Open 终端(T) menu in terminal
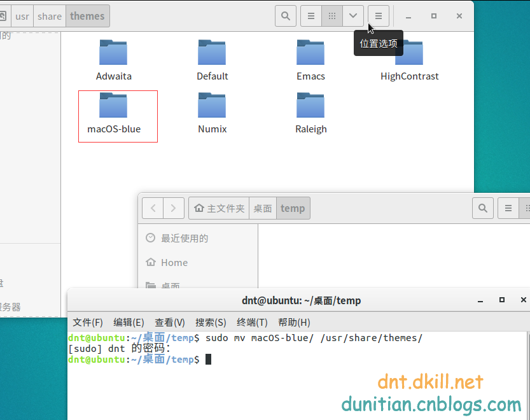Viewport: 530px width, 420px height. coord(252,322)
